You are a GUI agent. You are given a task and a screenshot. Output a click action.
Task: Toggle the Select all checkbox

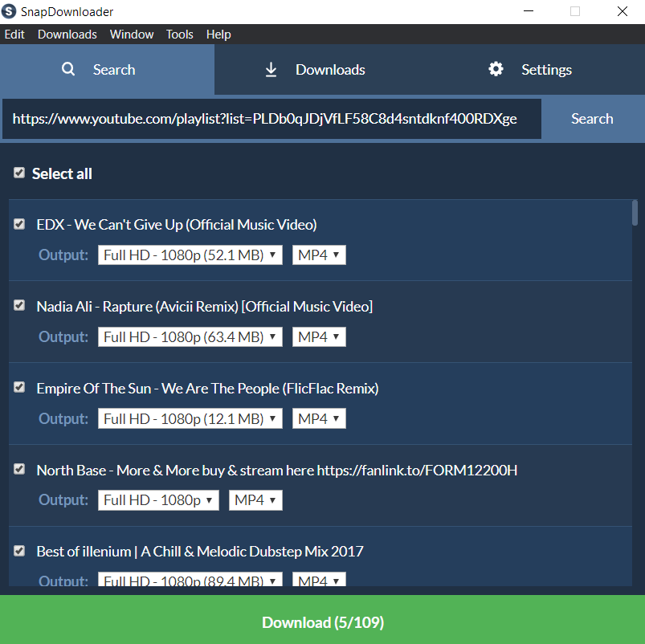click(19, 173)
